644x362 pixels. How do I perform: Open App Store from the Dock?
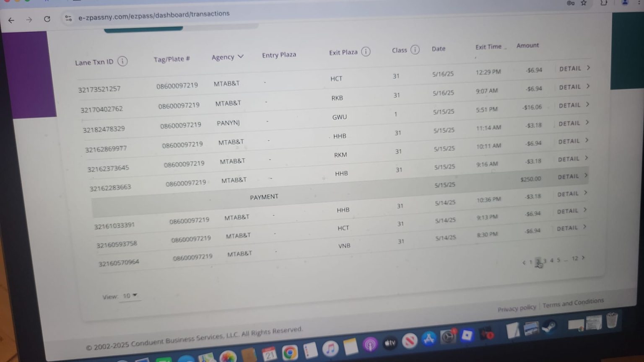[x=428, y=339]
